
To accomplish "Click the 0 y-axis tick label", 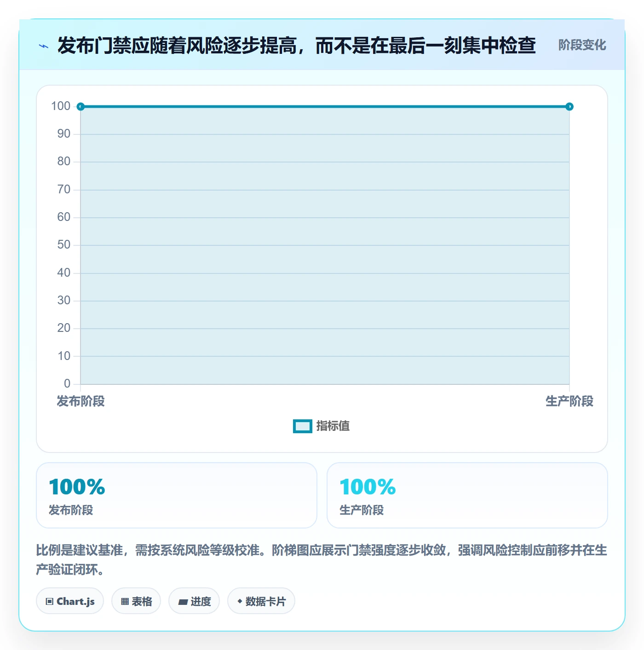I will coord(67,384).
